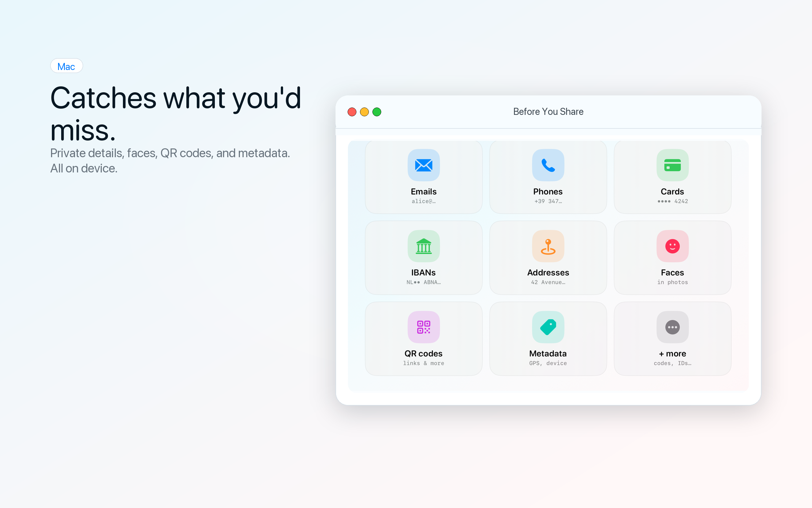Minimize window with the yellow button
812x508 pixels.
pos(364,112)
